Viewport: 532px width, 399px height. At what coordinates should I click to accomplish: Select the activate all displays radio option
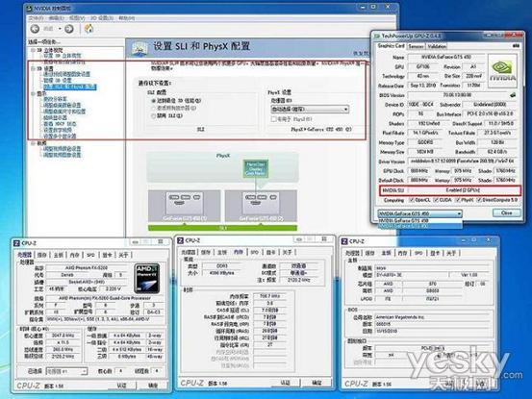pos(153,108)
